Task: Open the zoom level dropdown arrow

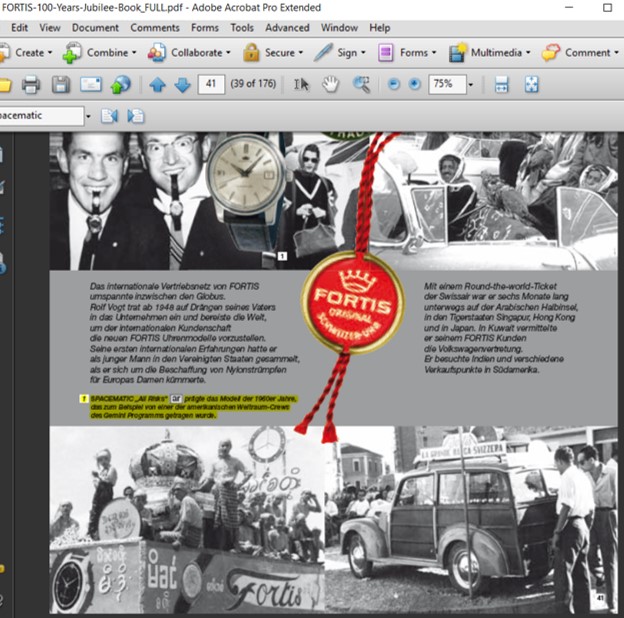Action: (x=471, y=84)
